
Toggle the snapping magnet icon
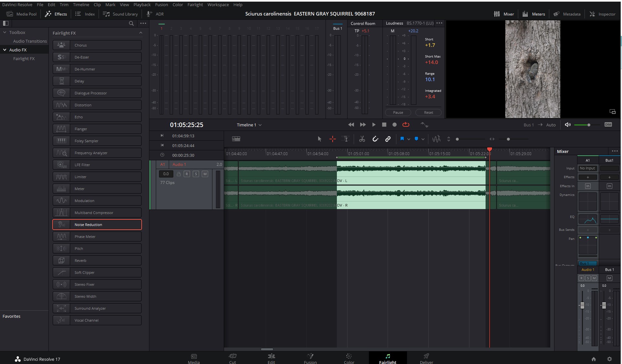pyautogui.click(x=375, y=139)
